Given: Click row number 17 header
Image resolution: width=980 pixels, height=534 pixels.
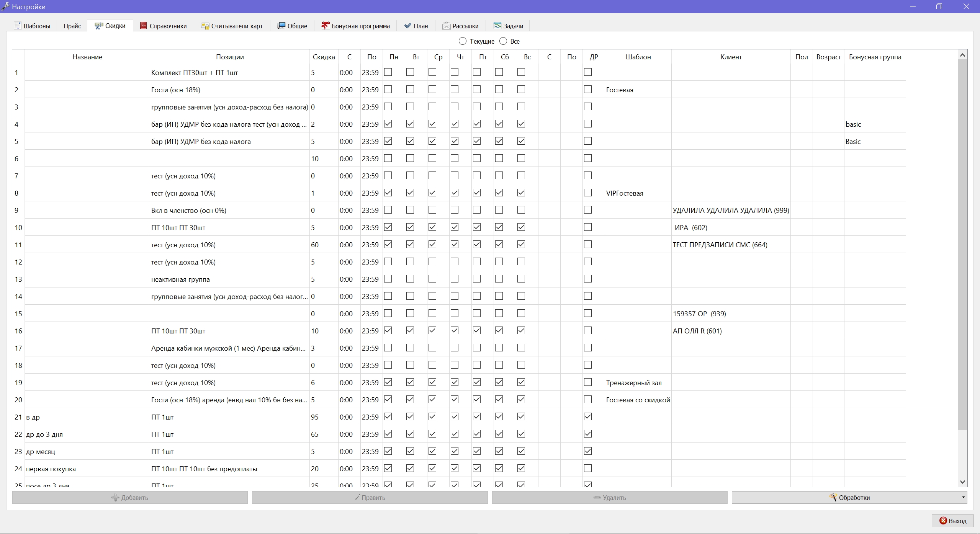Looking at the screenshot, I should [x=18, y=348].
